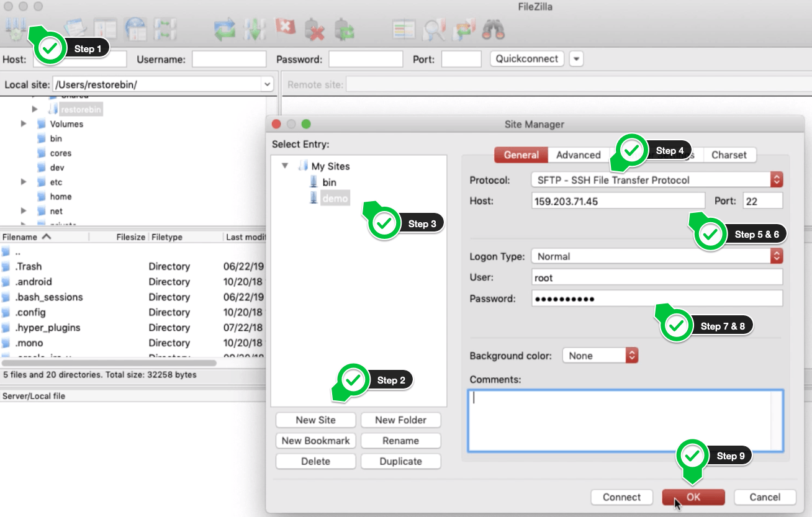Click the Quickconnect button

tap(527, 59)
